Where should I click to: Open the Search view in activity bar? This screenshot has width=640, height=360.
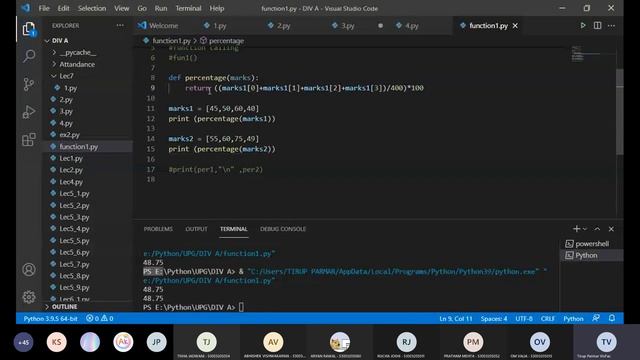point(29,56)
